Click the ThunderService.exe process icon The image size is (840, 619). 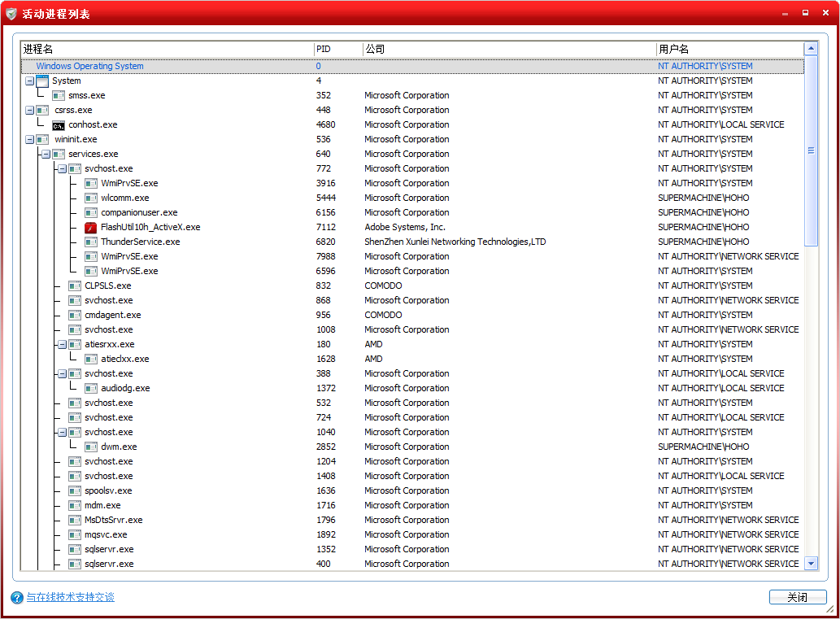pyautogui.click(x=90, y=242)
